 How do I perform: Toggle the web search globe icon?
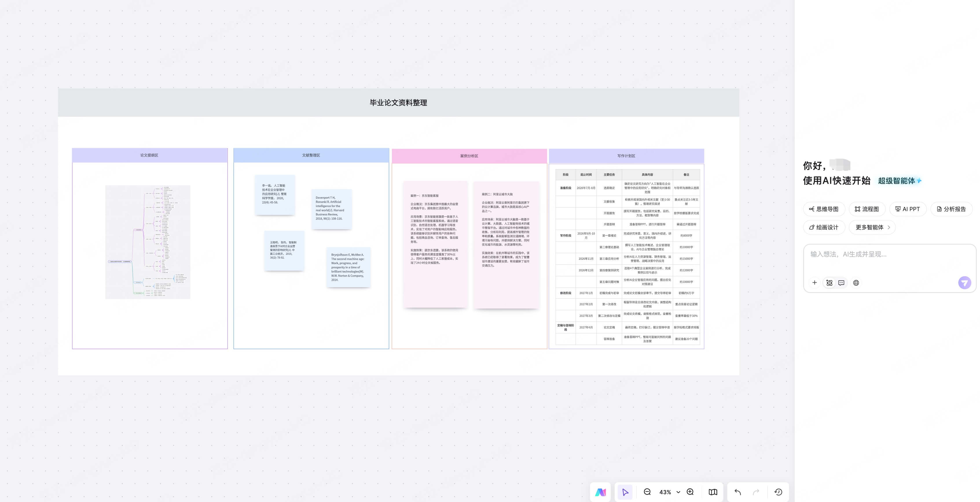click(x=856, y=283)
